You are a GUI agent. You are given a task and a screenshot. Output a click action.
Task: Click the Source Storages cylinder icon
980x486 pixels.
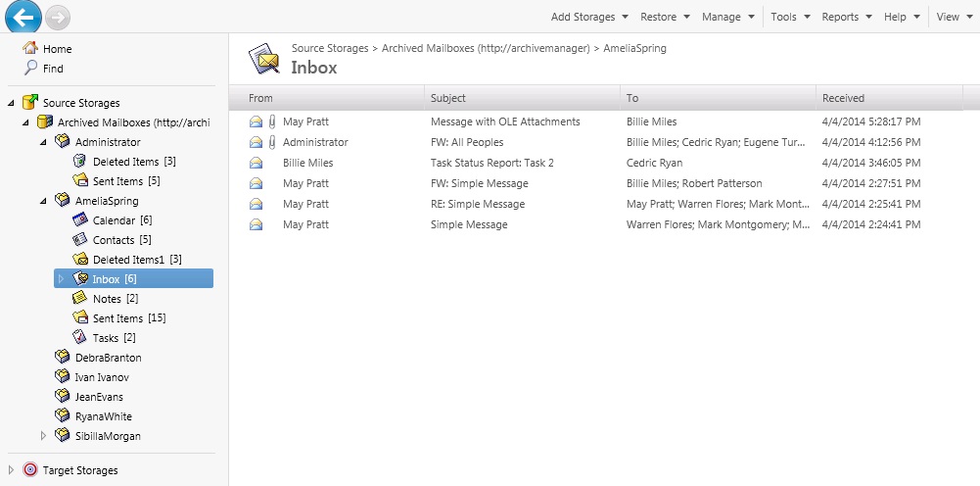30,102
